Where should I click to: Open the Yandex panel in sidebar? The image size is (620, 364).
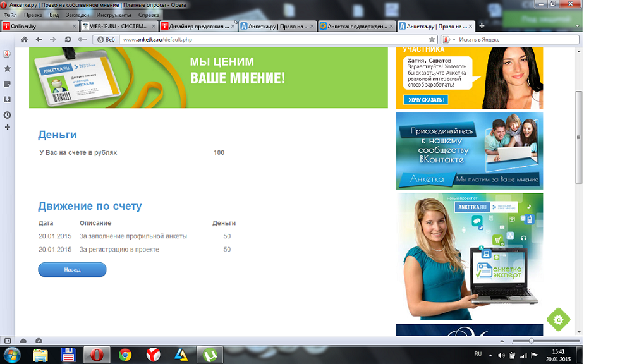pyautogui.click(x=7, y=54)
